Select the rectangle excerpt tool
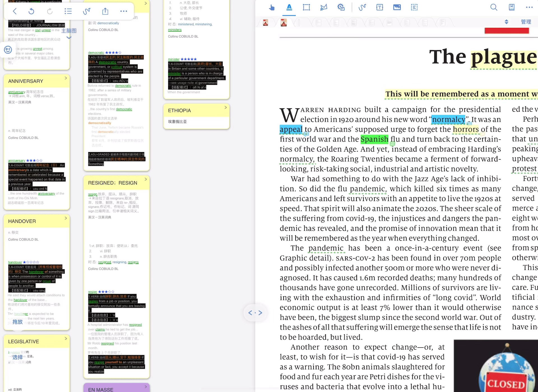538x392 pixels. pos(307,8)
